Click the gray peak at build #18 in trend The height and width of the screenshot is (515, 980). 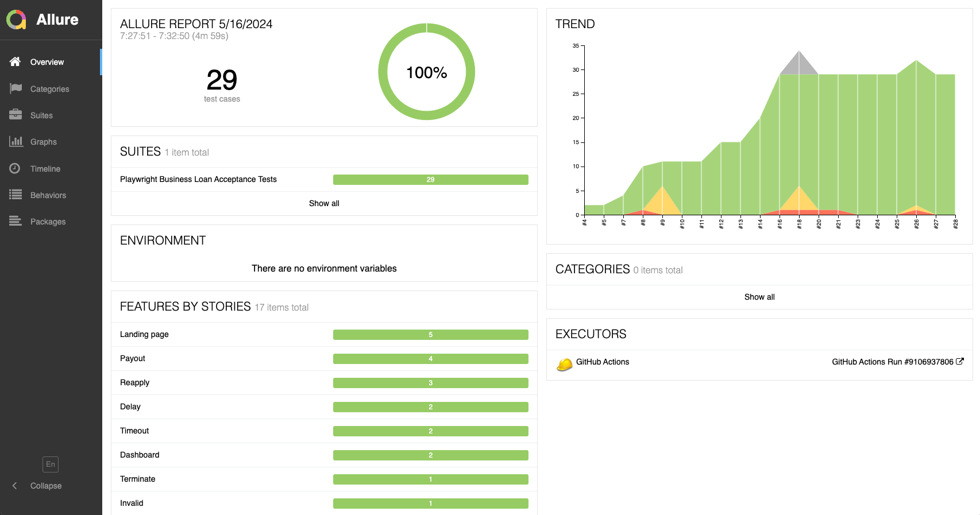799,64
